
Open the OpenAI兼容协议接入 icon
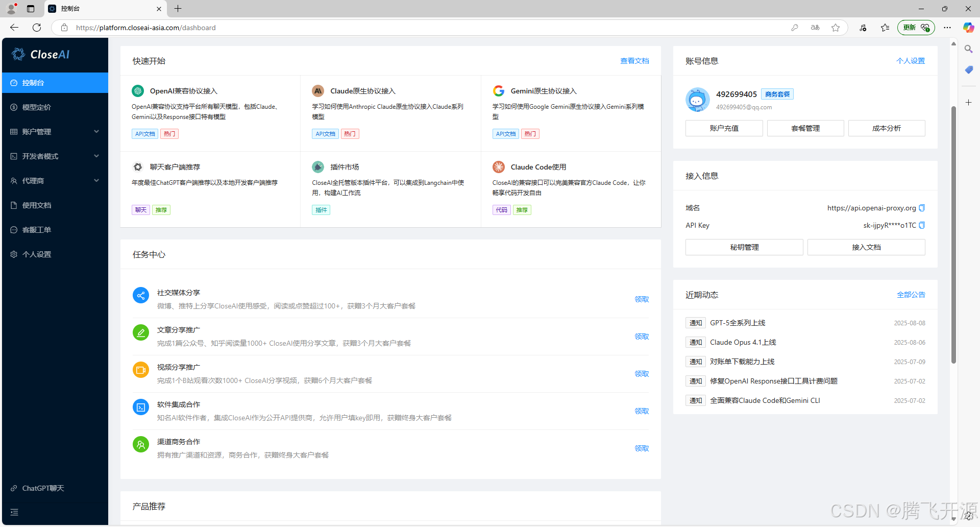pos(138,91)
